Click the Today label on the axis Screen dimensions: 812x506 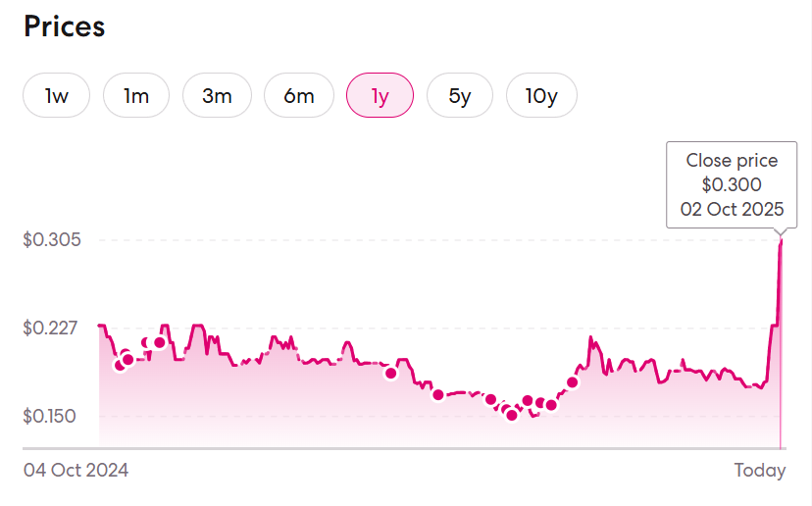pyautogui.click(x=760, y=471)
